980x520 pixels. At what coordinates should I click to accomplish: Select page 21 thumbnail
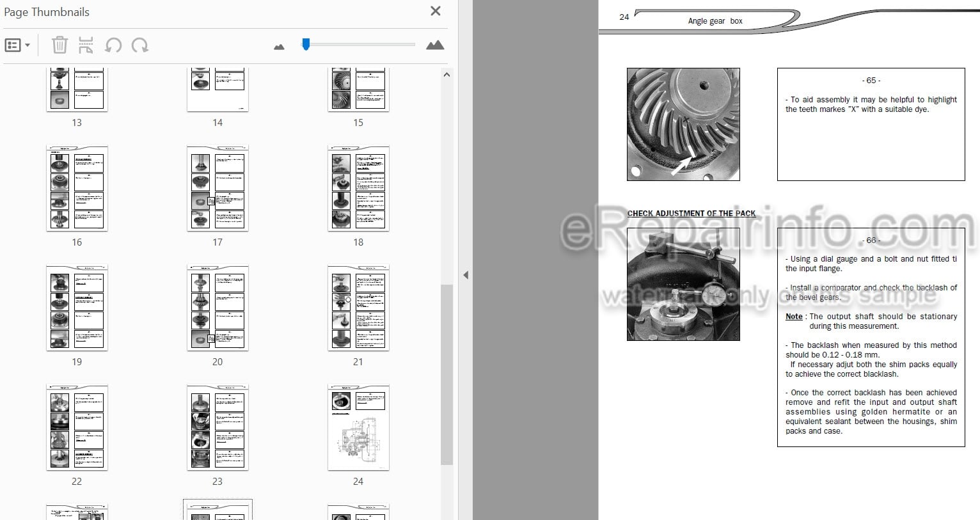[x=358, y=308]
